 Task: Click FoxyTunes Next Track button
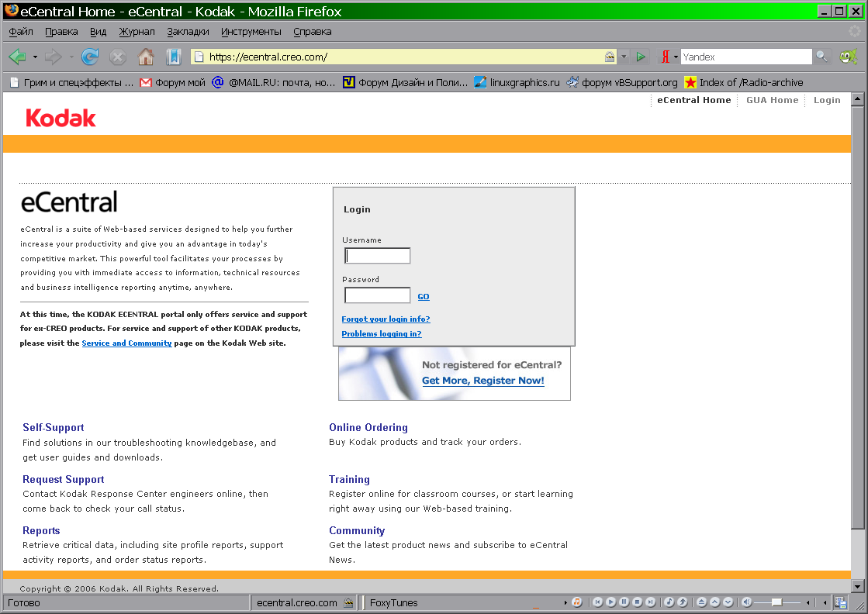[x=651, y=602]
